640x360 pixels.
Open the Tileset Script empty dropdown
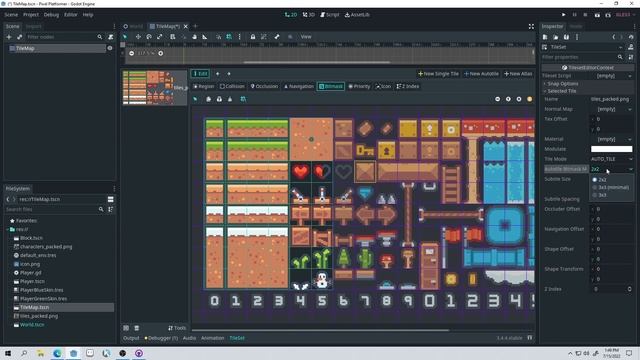pos(611,76)
